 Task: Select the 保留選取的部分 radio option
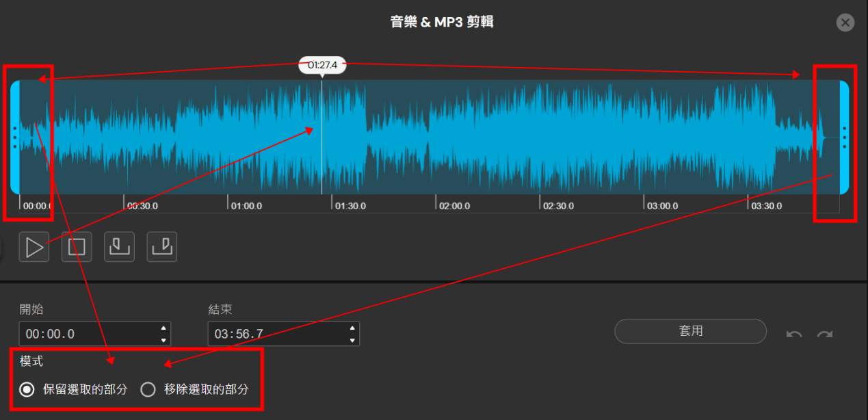click(27, 390)
